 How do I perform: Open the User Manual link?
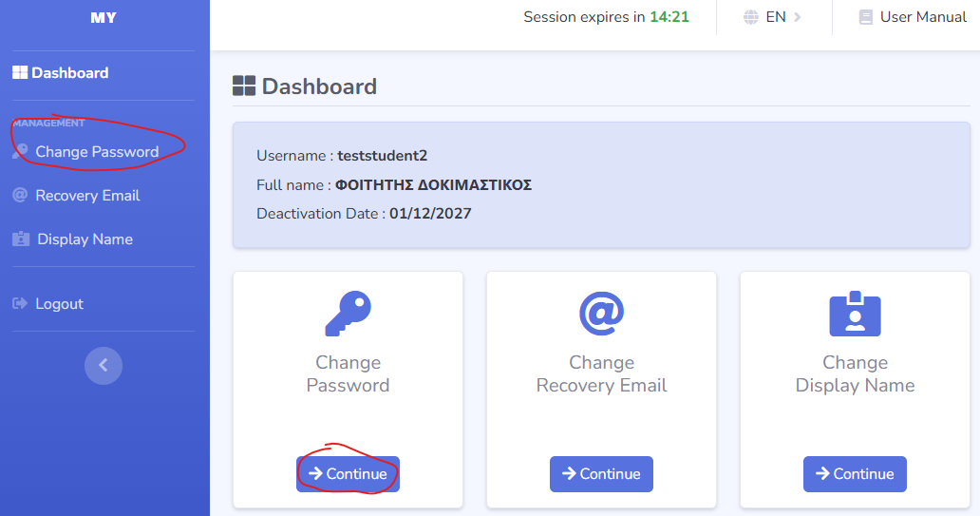pos(922,17)
